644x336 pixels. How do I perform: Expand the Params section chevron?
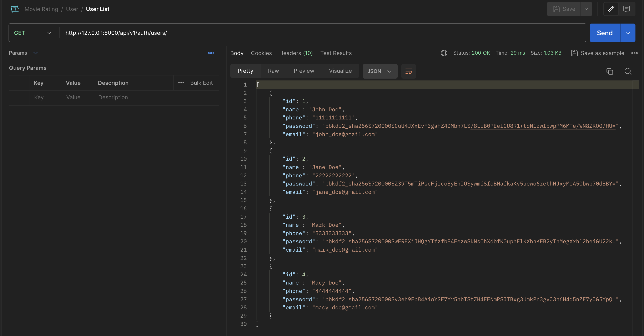(x=35, y=53)
